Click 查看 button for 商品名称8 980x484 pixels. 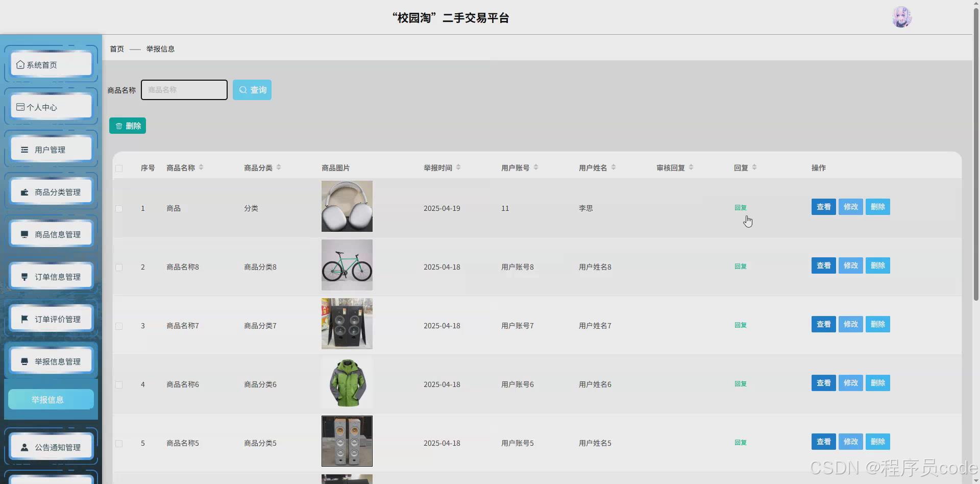coord(823,265)
